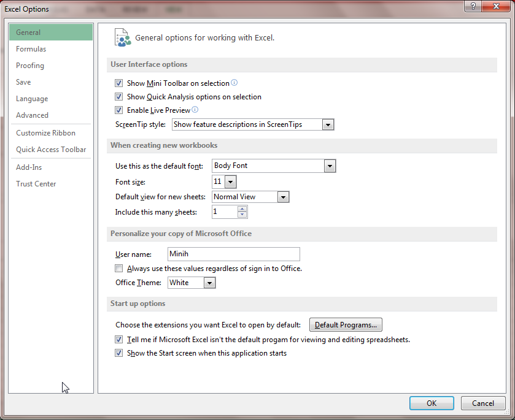The image size is (515, 420).
Task: Click the ScreenTip style label
Action: (141, 124)
